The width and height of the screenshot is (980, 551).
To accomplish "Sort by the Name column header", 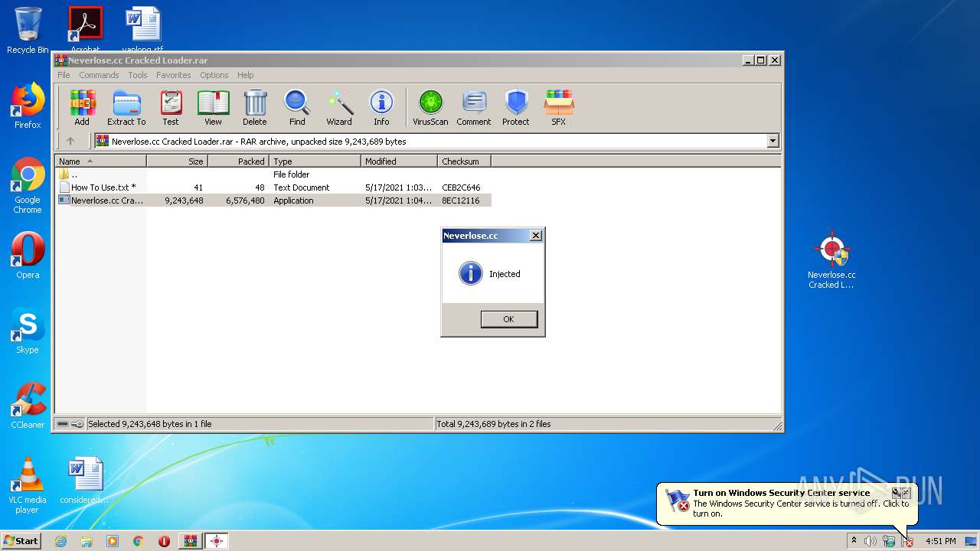I will click(100, 161).
